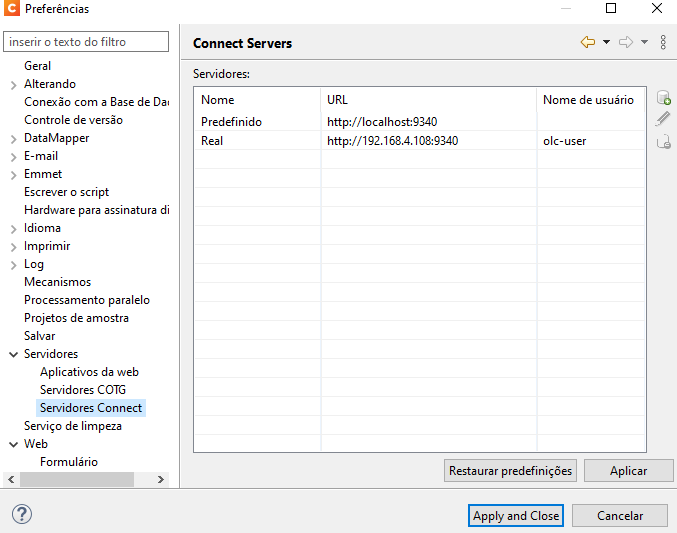Collapse the Servidores tree node

(x=13, y=355)
